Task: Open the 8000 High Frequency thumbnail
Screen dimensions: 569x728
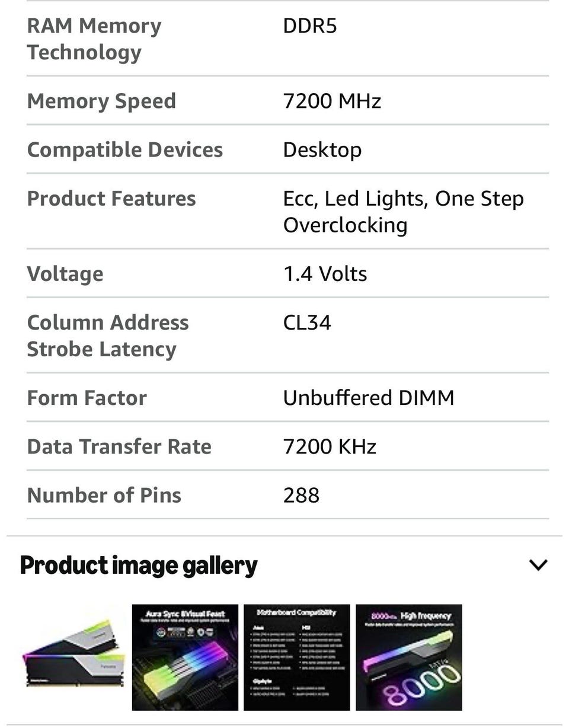Action: [408, 657]
